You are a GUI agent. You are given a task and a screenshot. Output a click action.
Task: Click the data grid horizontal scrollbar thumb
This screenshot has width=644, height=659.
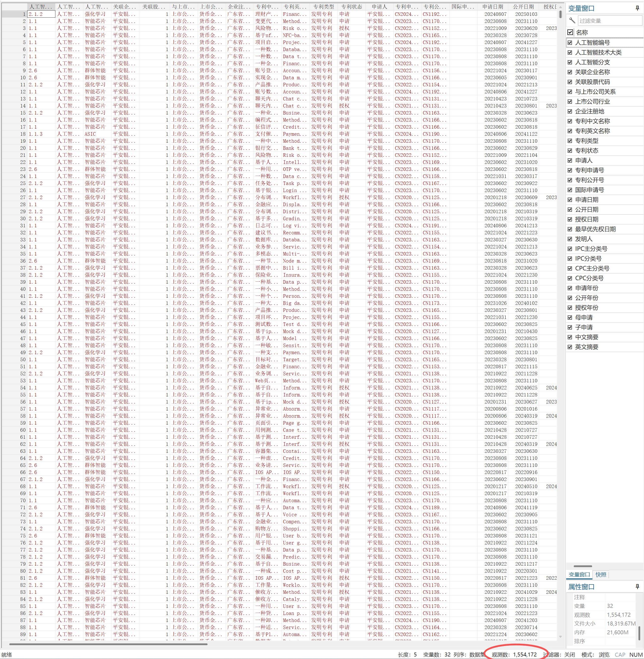pos(108,644)
